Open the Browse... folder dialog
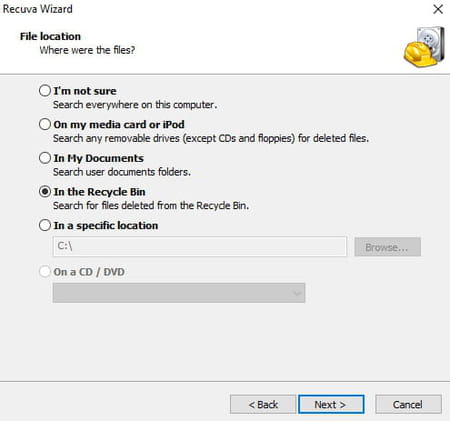The height and width of the screenshot is (421, 450). [x=387, y=247]
